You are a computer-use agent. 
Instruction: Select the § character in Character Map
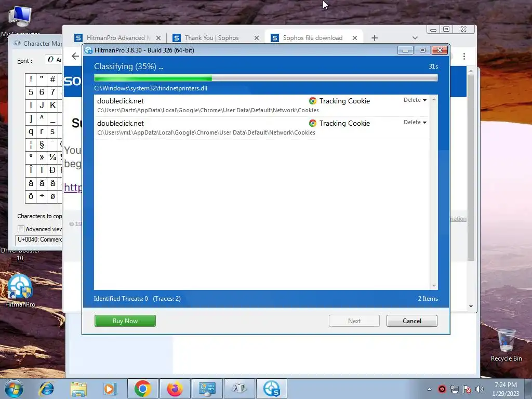pyautogui.click(x=42, y=144)
